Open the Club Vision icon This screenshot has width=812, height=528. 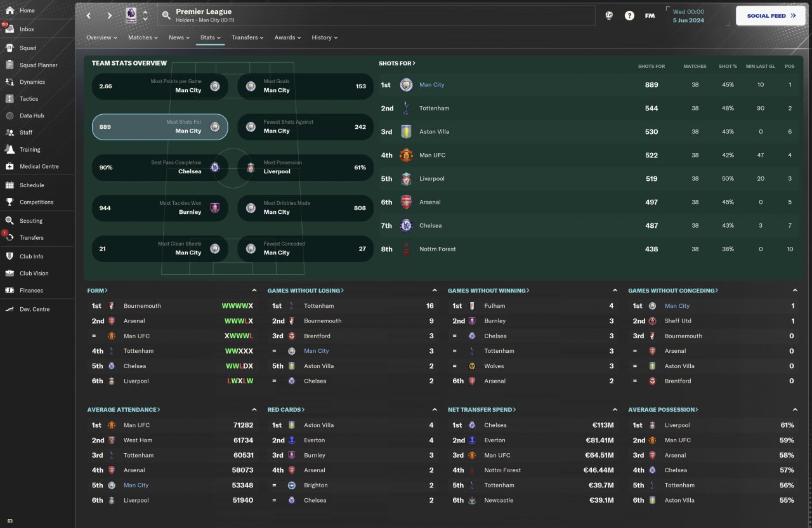pos(10,274)
